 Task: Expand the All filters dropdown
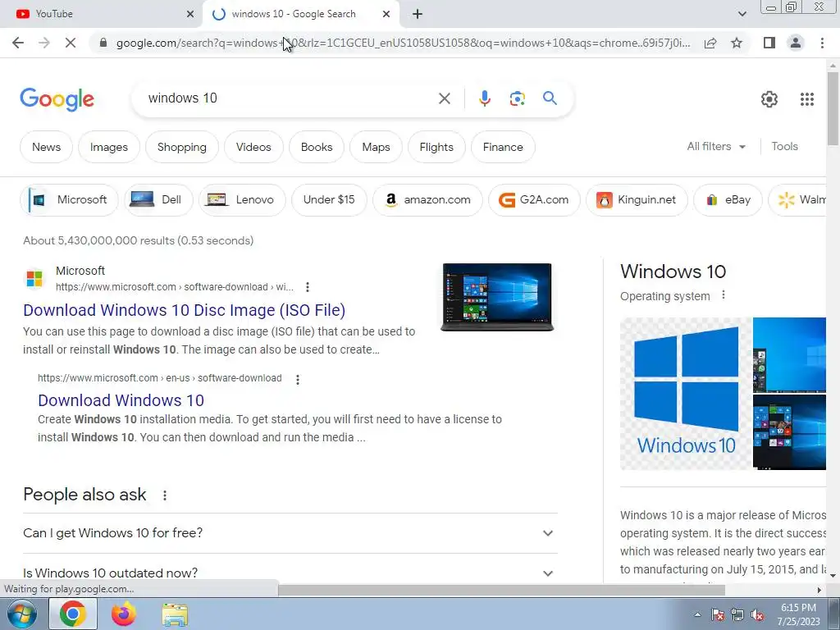tap(716, 146)
